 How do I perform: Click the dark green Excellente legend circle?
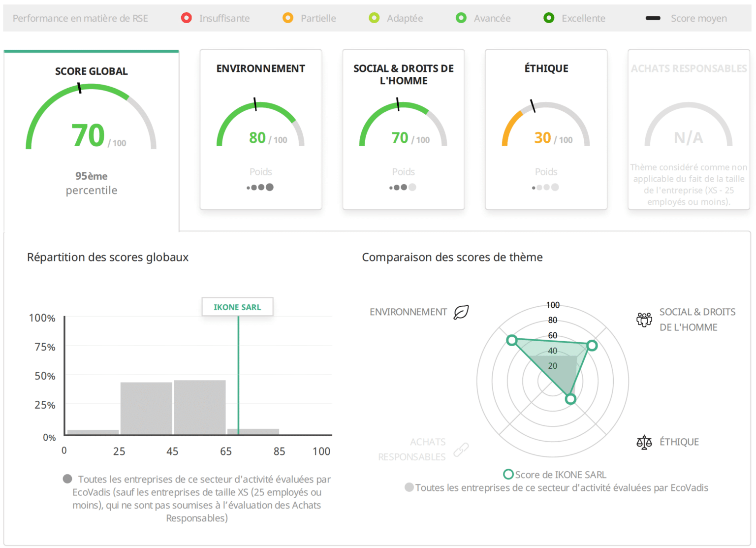click(x=549, y=18)
